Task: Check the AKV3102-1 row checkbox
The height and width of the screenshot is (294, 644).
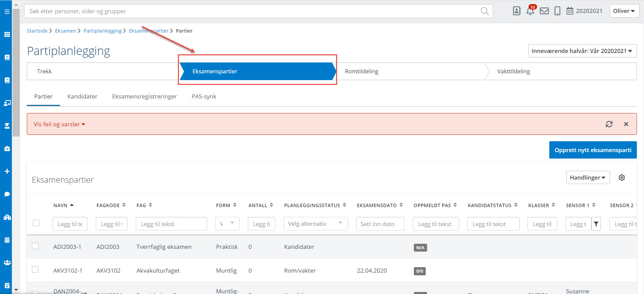Action: click(x=35, y=270)
